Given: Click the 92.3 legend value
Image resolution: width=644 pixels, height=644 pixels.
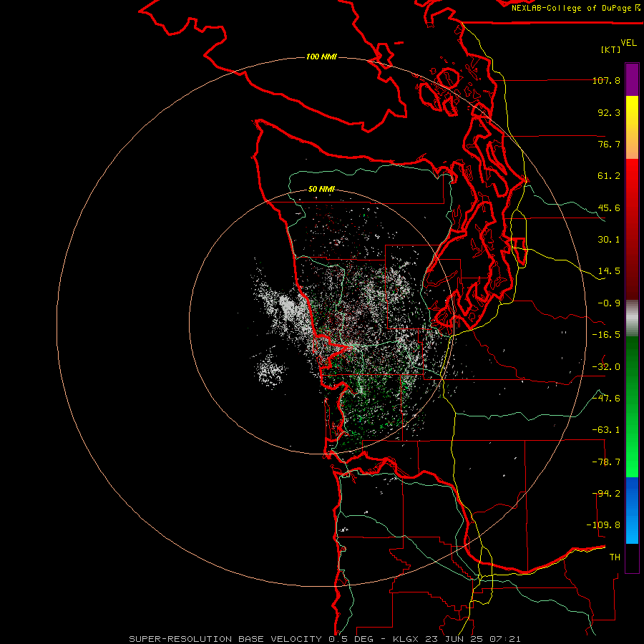Looking at the screenshot, I should [609, 112].
